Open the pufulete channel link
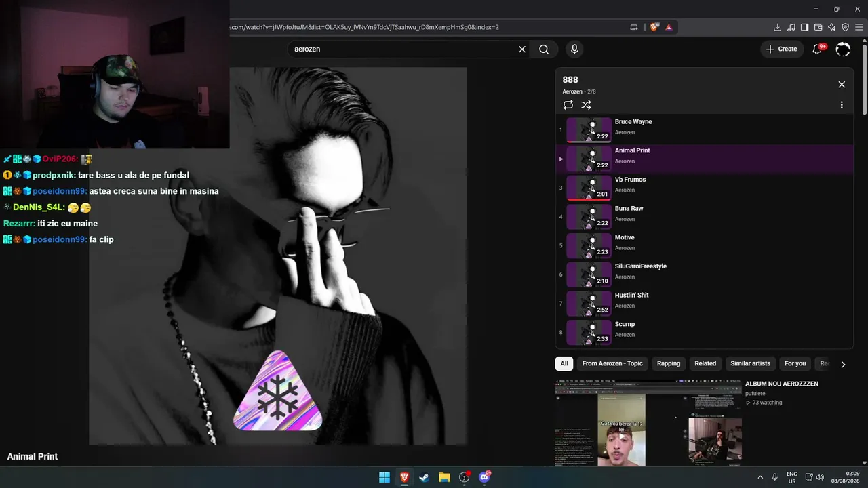This screenshot has width=868, height=488. point(755,393)
